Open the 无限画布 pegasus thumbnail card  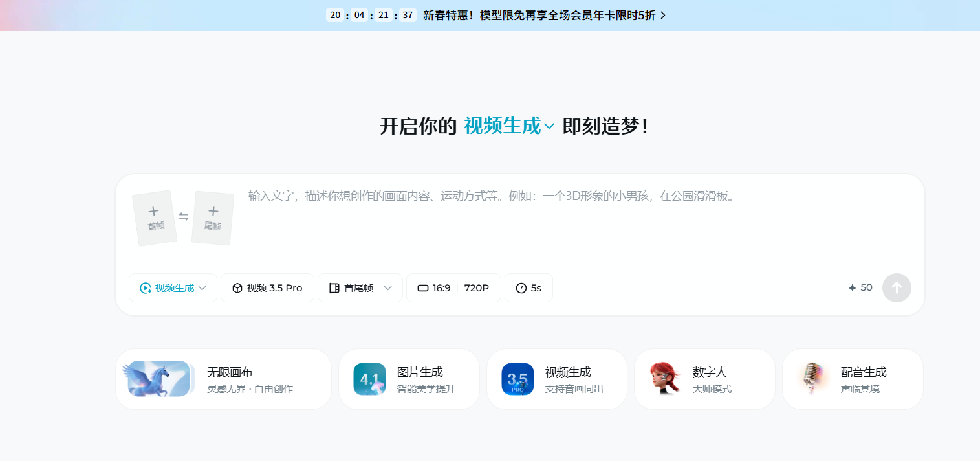(x=159, y=379)
